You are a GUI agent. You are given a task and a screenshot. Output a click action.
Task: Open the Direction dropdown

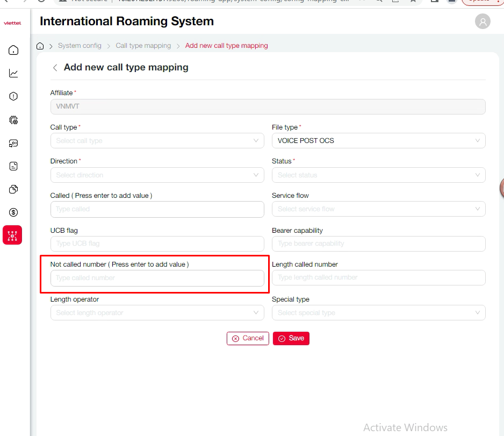(x=157, y=175)
